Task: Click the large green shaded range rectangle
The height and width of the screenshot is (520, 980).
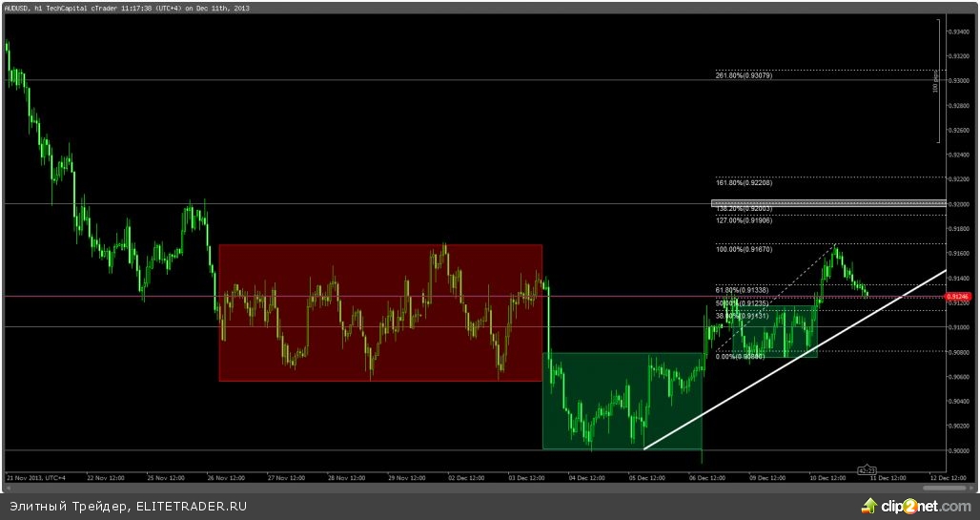Action: click(624, 401)
